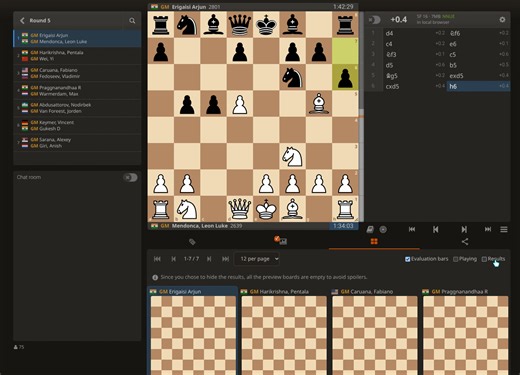Open Erigaisi Arjun preview board
This screenshot has height=375, width=520.
pyautogui.click(x=193, y=335)
